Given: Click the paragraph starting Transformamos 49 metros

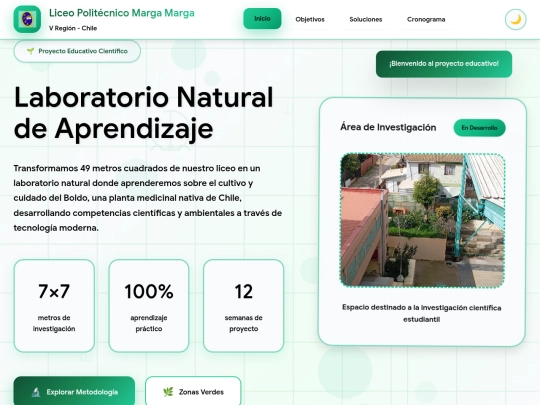Looking at the screenshot, I should (x=148, y=198).
